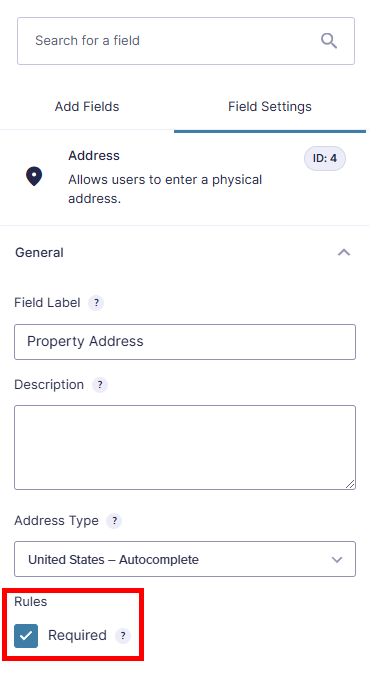Click the Required checkbox label
The image size is (369, 675).
77,635
